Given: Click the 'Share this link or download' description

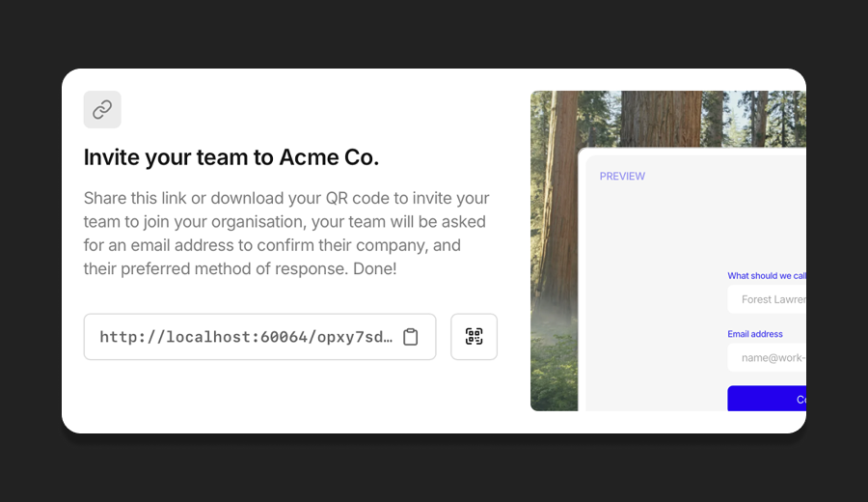Looking at the screenshot, I should pyautogui.click(x=286, y=234).
